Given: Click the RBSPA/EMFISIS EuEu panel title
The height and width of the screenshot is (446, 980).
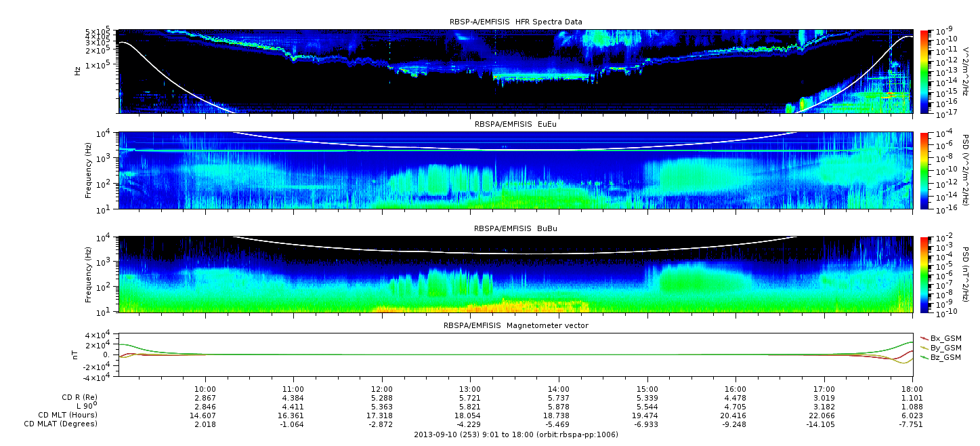Looking at the screenshot, I should click(x=515, y=125).
